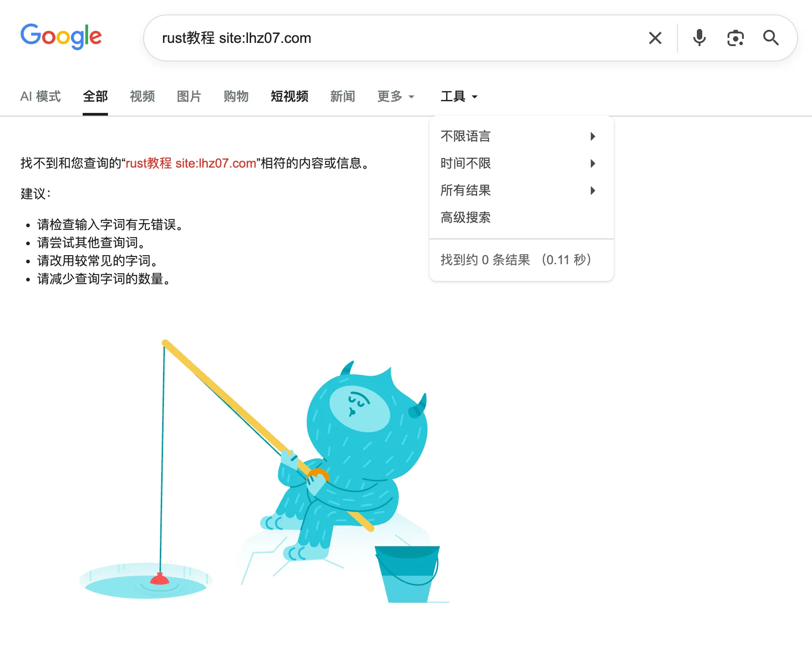Image resolution: width=812 pixels, height=654 pixels.
Task: Clear the search box with X icon
Action: pyautogui.click(x=655, y=38)
